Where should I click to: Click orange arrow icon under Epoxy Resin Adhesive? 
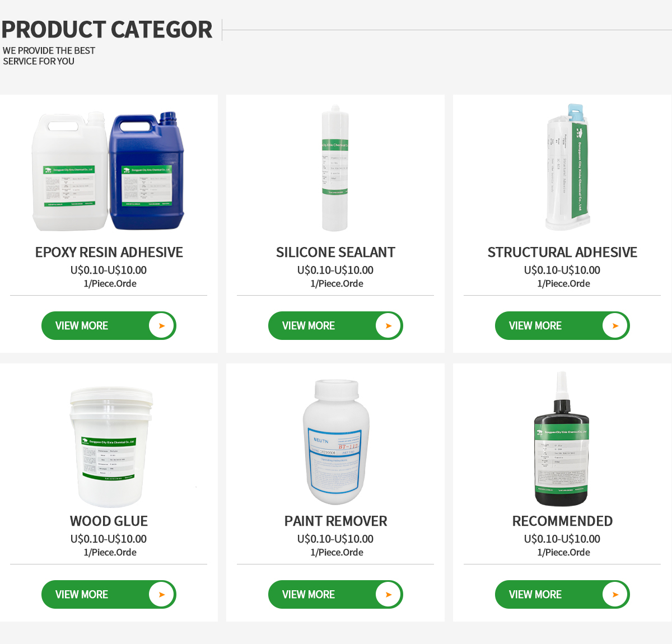tap(162, 326)
